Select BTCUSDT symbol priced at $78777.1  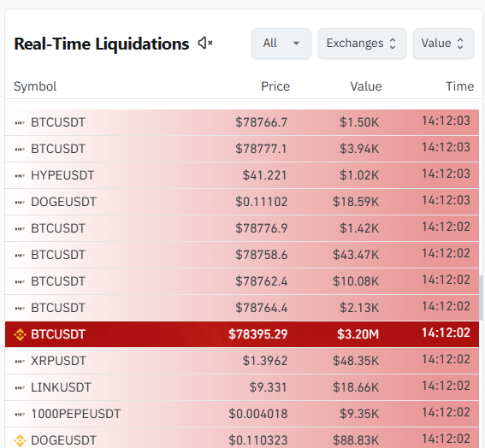pos(58,149)
